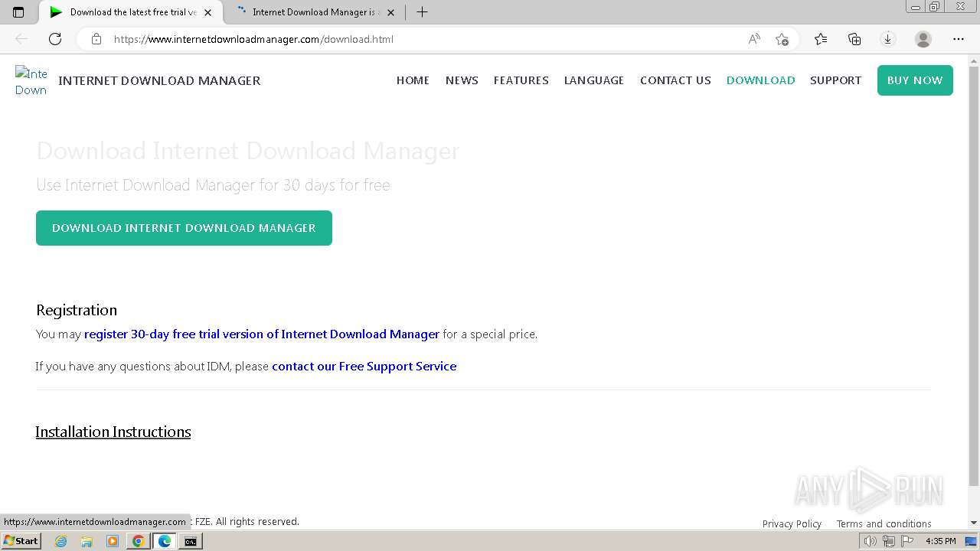Click the Internet Download Manager logo image

pyautogui.click(x=31, y=81)
